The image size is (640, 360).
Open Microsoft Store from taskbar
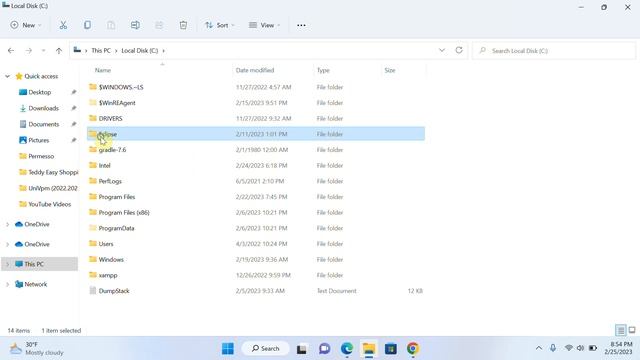(391, 349)
